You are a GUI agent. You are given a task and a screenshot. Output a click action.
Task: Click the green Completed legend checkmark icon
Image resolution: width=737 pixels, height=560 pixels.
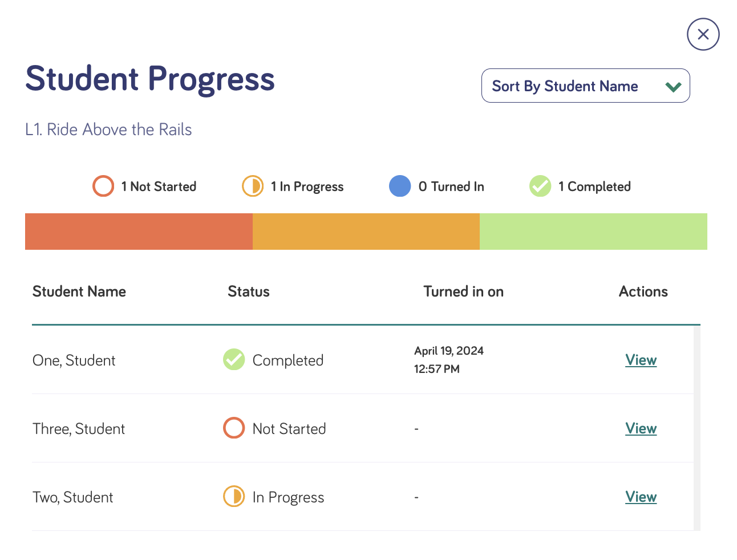coord(540,186)
